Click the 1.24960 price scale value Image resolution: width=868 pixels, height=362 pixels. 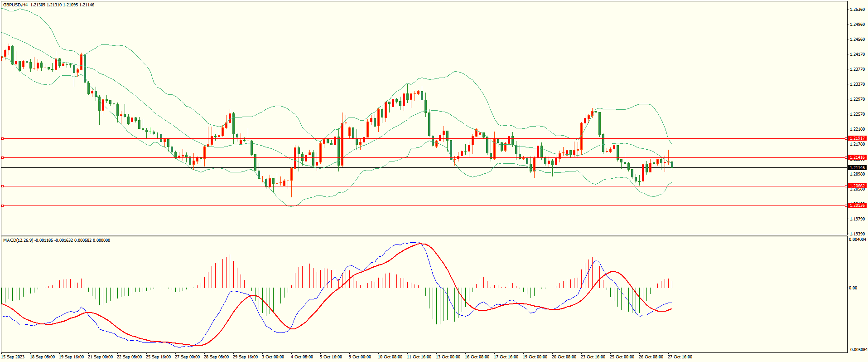(x=858, y=24)
